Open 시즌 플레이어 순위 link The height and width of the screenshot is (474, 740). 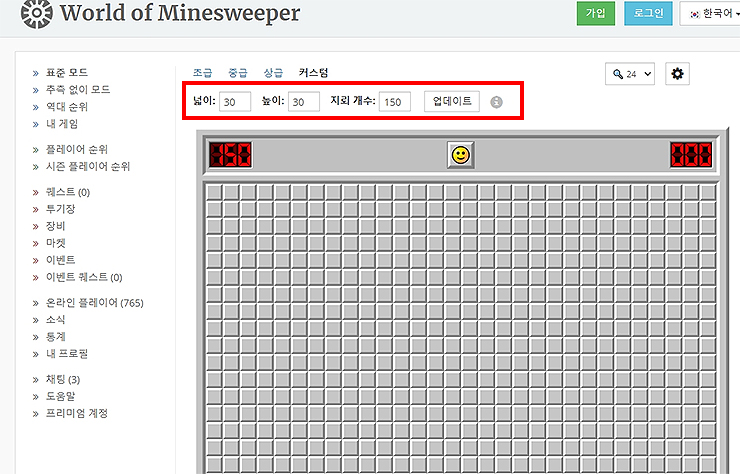tap(88, 167)
